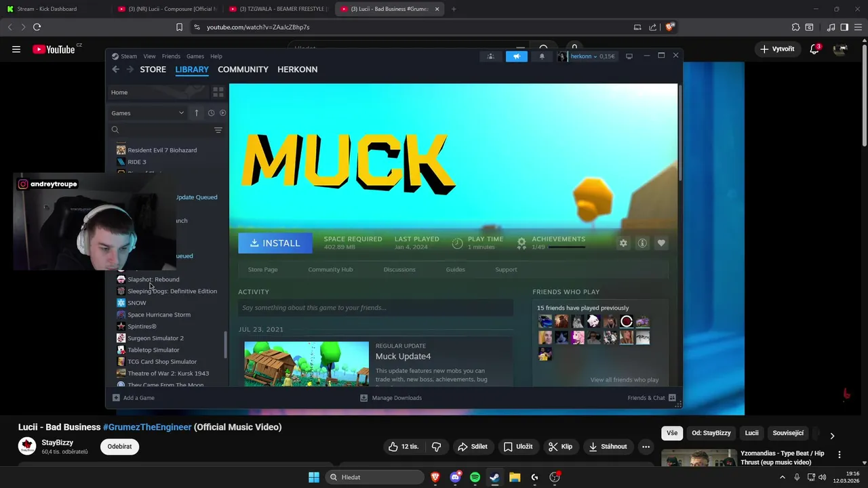
Task: Like the YouTube video thumbs up
Action: point(404,447)
